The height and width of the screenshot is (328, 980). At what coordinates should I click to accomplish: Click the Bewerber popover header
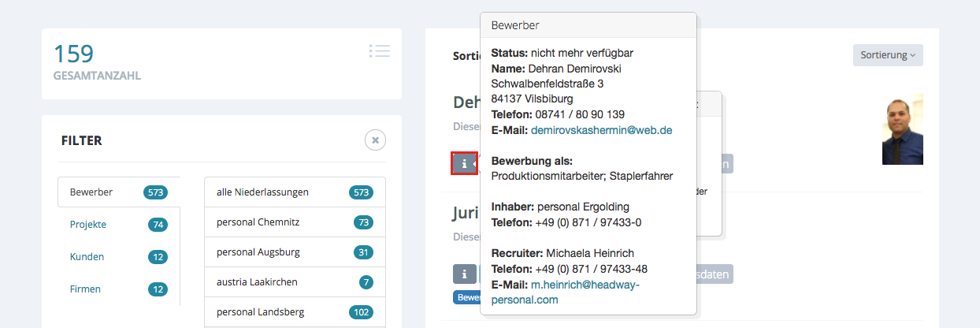click(588, 25)
